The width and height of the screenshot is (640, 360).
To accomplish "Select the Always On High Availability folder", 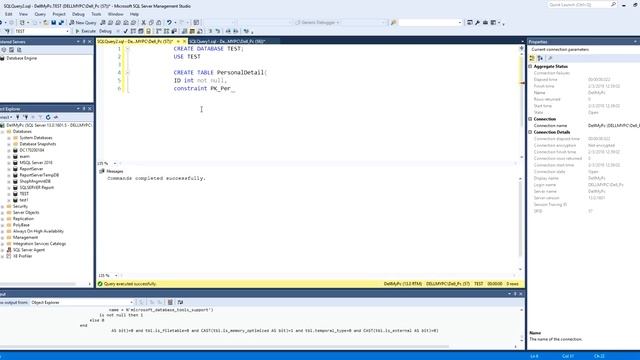I will 38,231.
